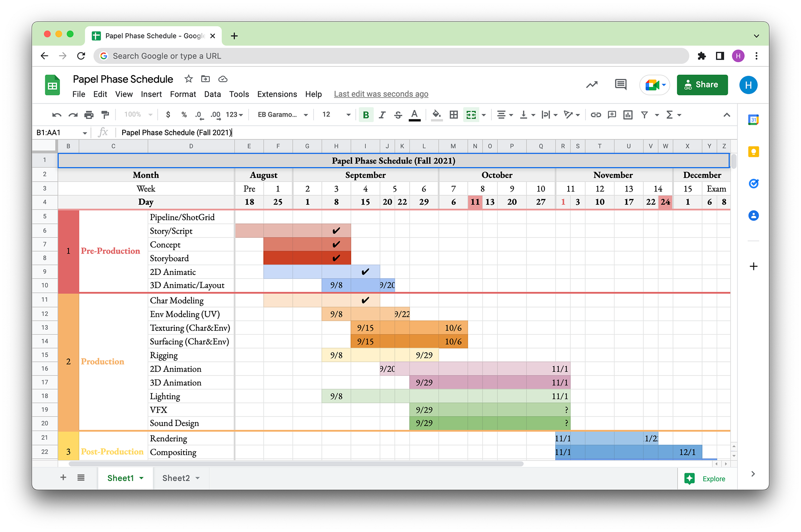This screenshot has width=801, height=532.
Task: Click the green Share button
Action: click(x=702, y=85)
